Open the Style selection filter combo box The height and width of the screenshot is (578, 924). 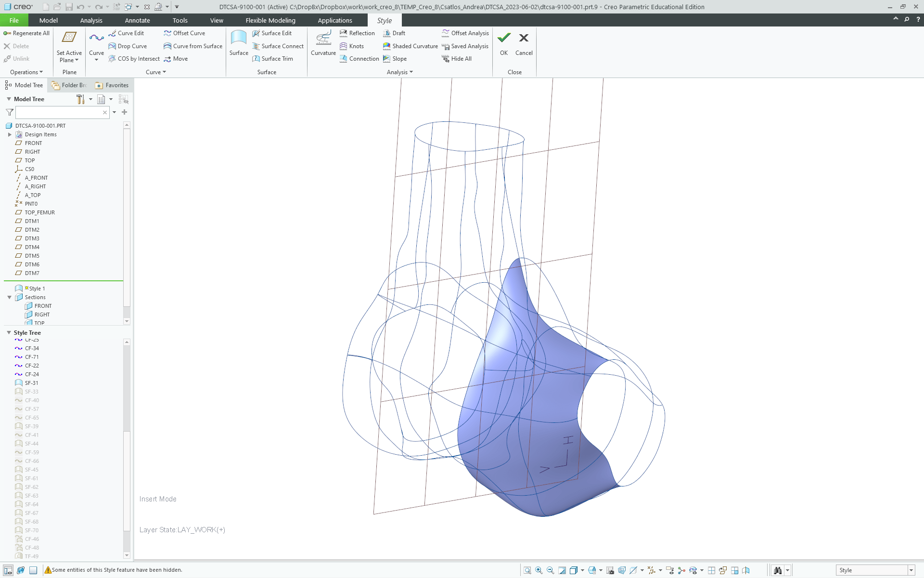(x=875, y=570)
